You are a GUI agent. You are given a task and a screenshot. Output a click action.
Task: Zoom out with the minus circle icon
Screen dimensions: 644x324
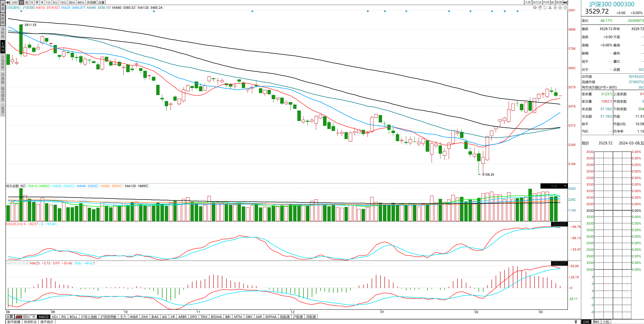click(x=565, y=8)
